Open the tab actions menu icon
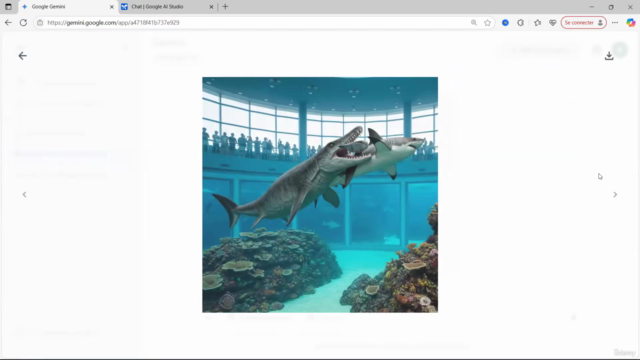 (x=8, y=7)
